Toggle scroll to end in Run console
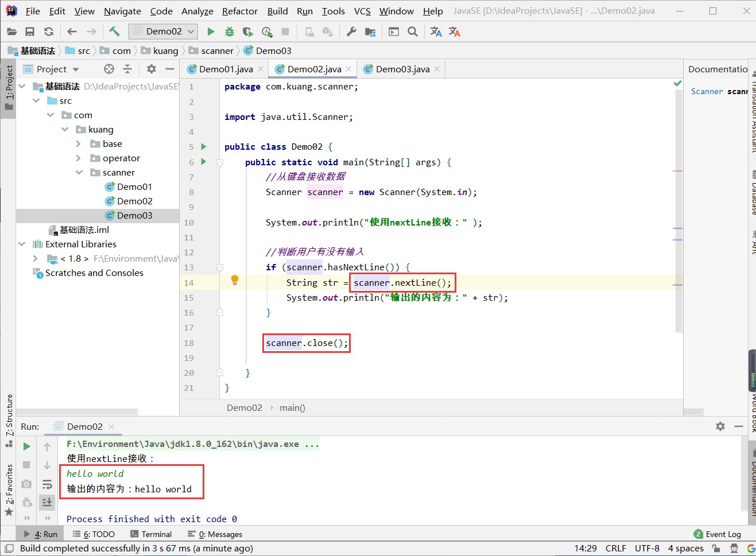Viewport: 756px width, 556px height. pos(47,502)
